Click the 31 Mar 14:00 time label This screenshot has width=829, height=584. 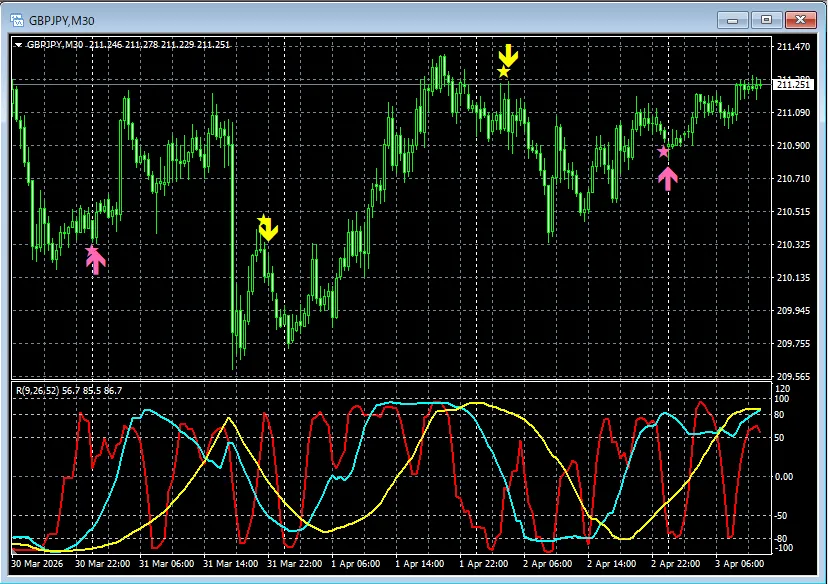click(x=231, y=563)
